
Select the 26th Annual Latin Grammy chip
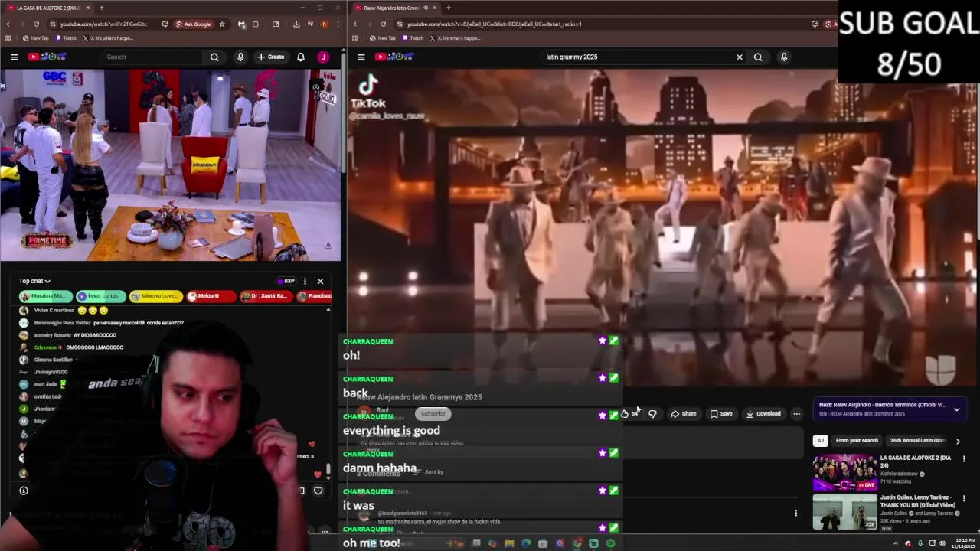pyautogui.click(x=917, y=441)
